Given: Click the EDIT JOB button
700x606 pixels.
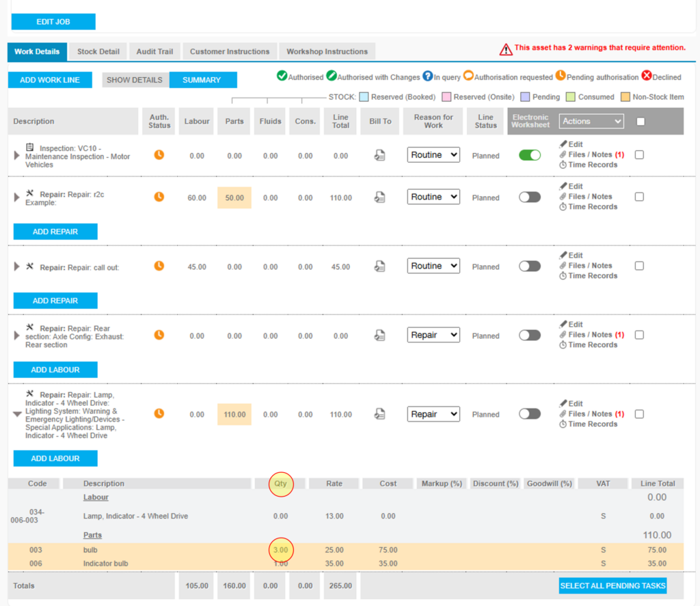Looking at the screenshot, I should coord(53,21).
